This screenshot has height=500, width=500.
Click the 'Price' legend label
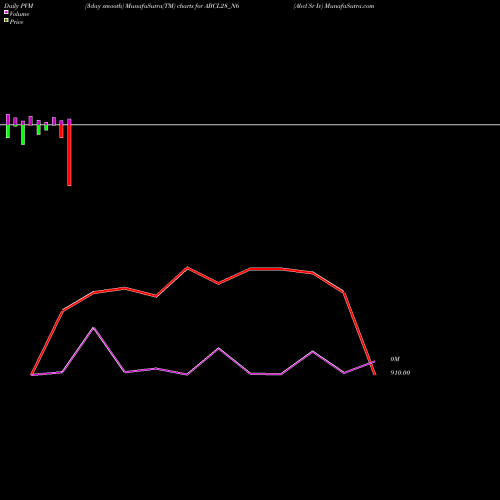(16, 22)
